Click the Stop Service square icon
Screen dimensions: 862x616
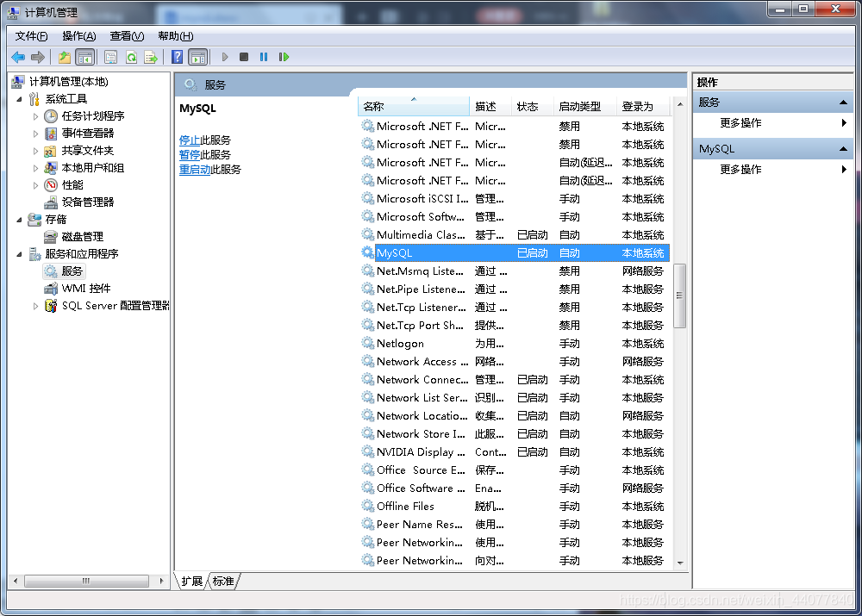pyautogui.click(x=244, y=57)
